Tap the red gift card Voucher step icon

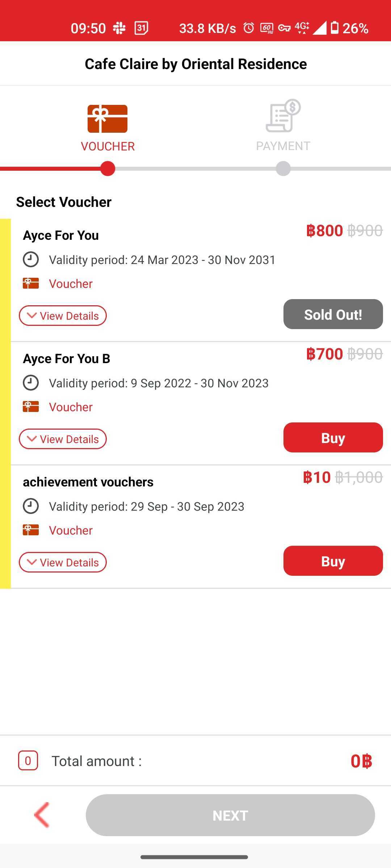(108, 119)
